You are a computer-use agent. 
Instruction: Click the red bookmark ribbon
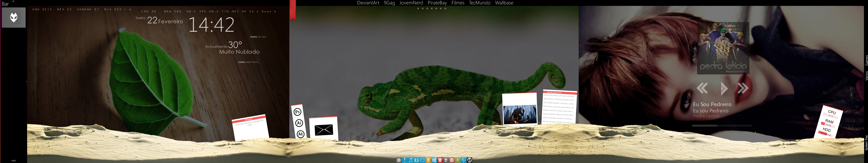point(292,10)
